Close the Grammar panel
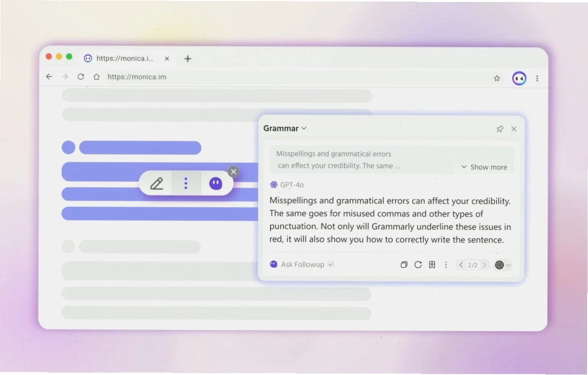Viewport: 588px width, 375px height. pyautogui.click(x=514, y=129)
